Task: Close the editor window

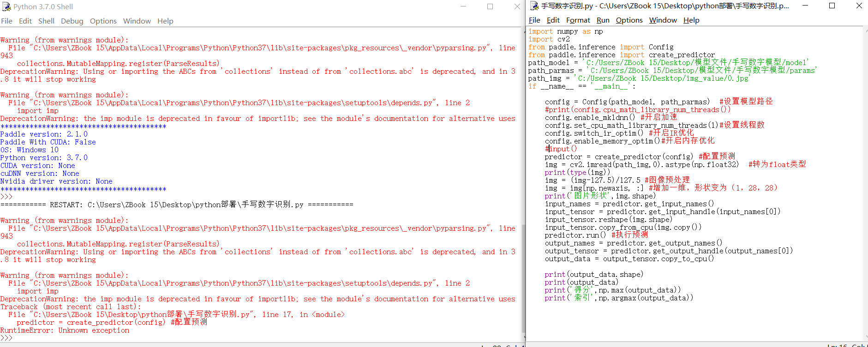Action: click(x=859, y=6)
